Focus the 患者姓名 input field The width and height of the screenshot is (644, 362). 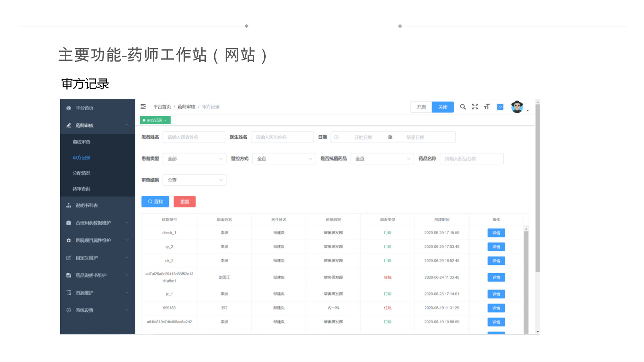[194, 137]
